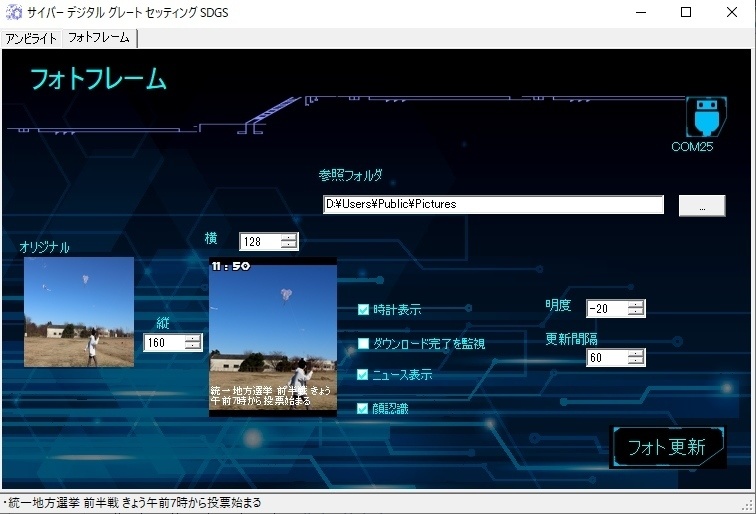Click the 横 label text

[211, 238]
